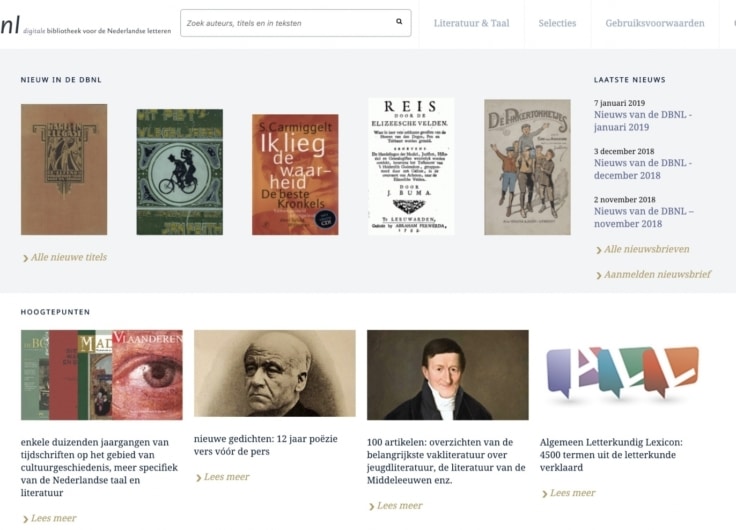Click 'Aanmelden nieuwsbrief' to subscribe
This screenshot has width=736, height=530.
click(x=657, y=274)
